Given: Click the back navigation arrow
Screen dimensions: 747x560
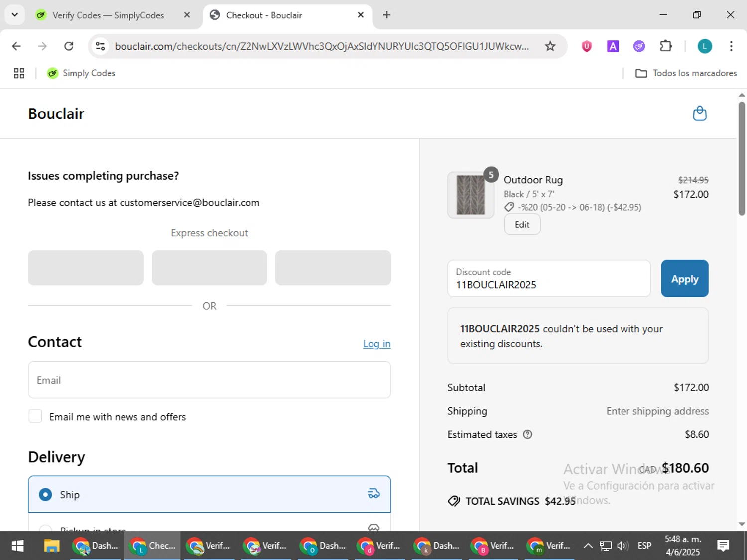Looking at the screenshot, I should [16, 46].
